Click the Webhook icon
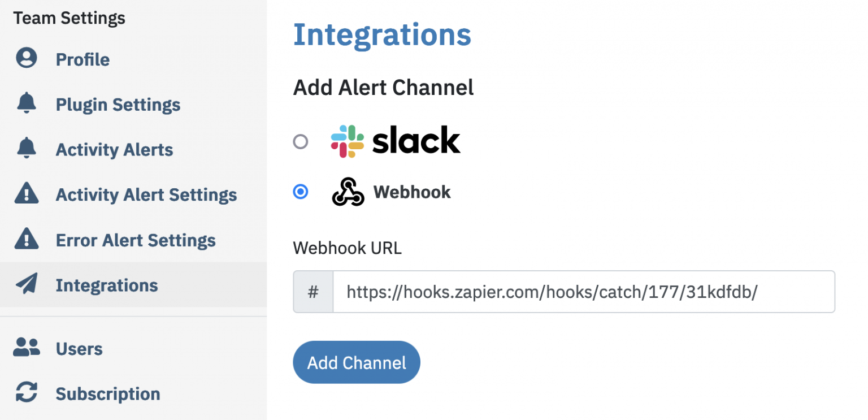Image resolution: width=868 pixels, height=420 pixels. coord(349,192)
